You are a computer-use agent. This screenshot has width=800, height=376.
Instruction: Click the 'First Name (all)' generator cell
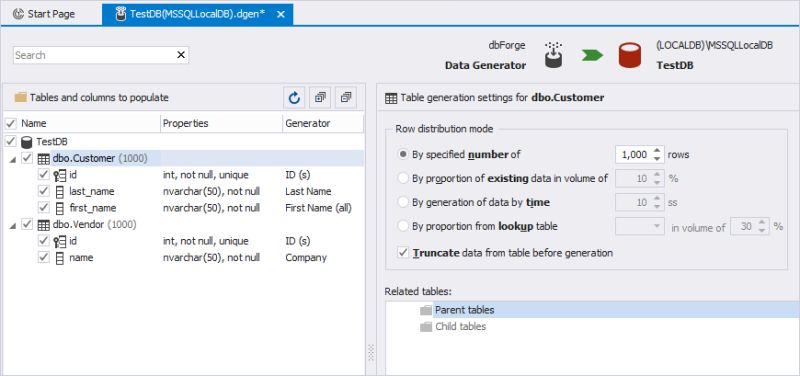coord(318,208)
